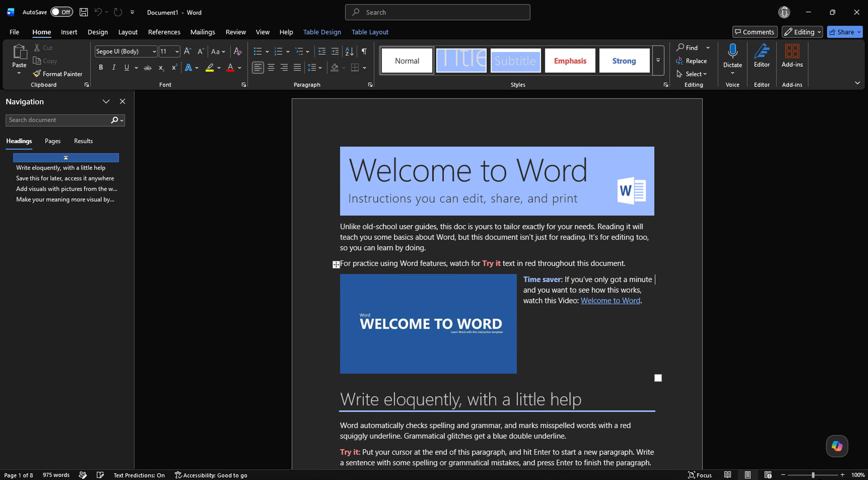Expand the Select dropdown

tap(692, 74)
